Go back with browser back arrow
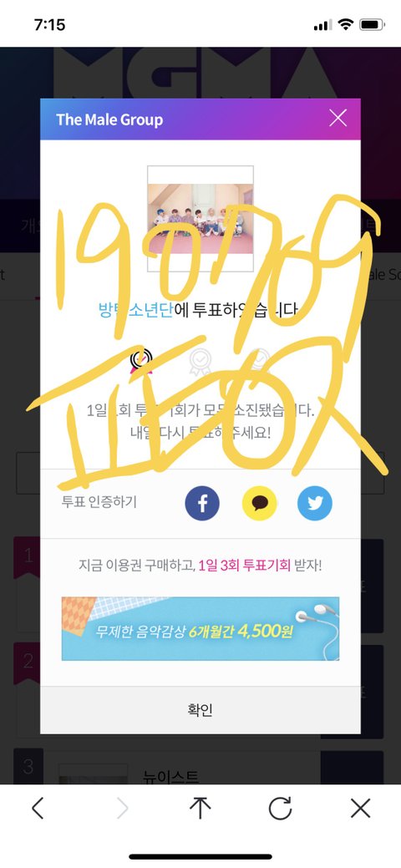The height and width of the screenshot is (868, 401). [x=37, y=809]
